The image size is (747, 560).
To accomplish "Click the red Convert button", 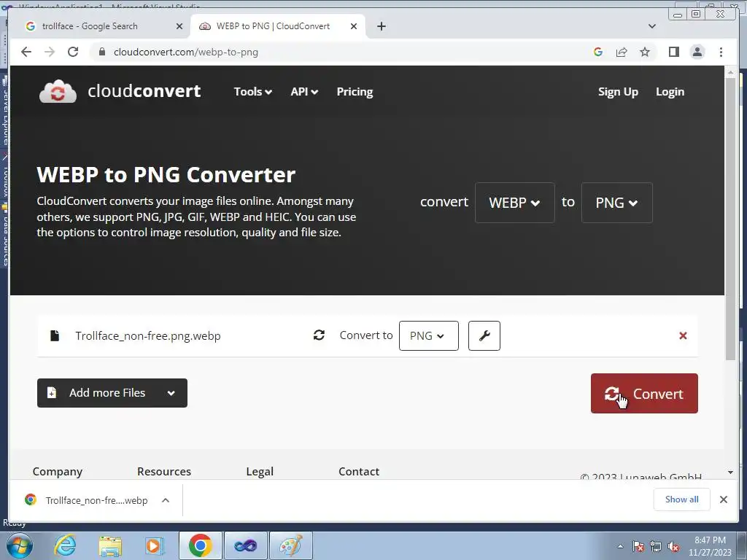I will [x=644, y=393].
